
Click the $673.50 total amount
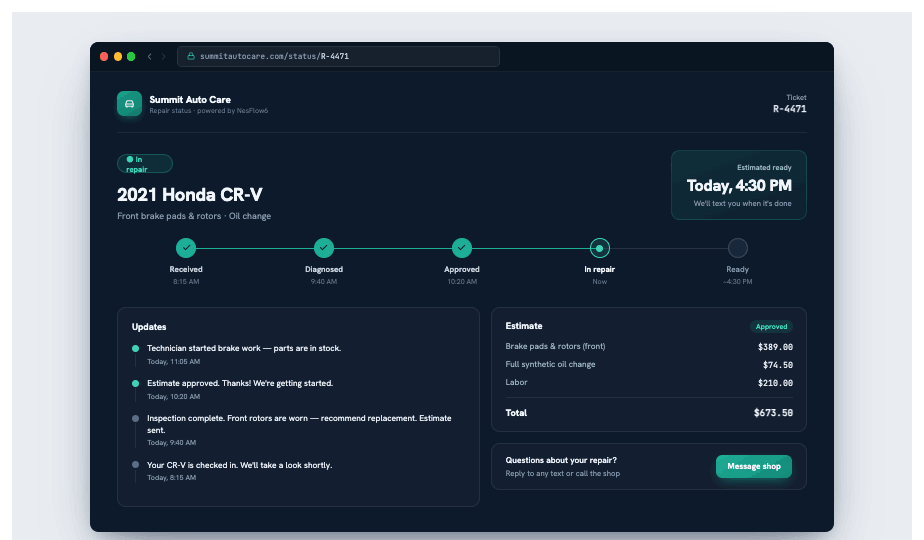(x=773, y=413)
